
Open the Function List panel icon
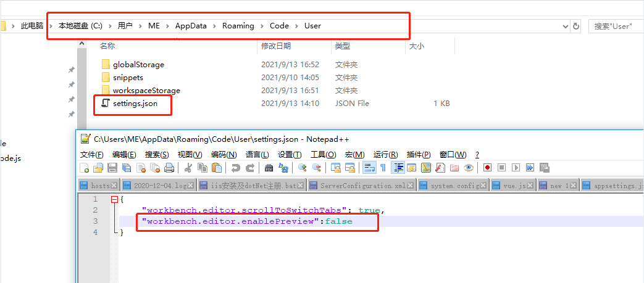pos(440,167)
